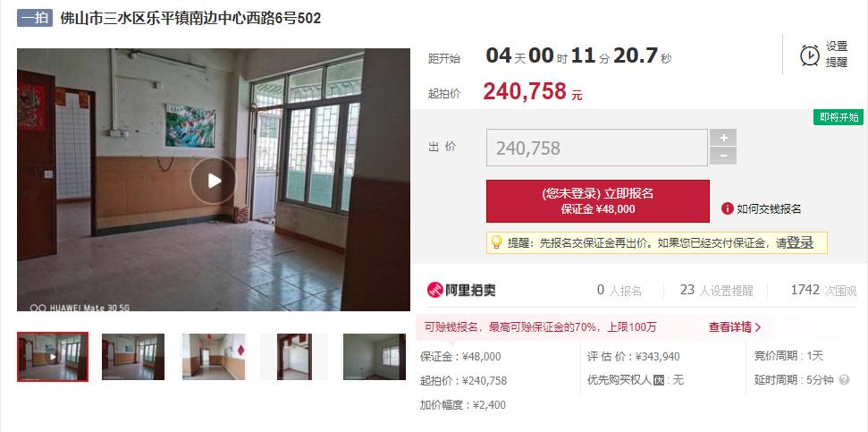Click the 阿里拍卖 logo
The width and height of the screenshot is (868, 432).
coord(461,290)
